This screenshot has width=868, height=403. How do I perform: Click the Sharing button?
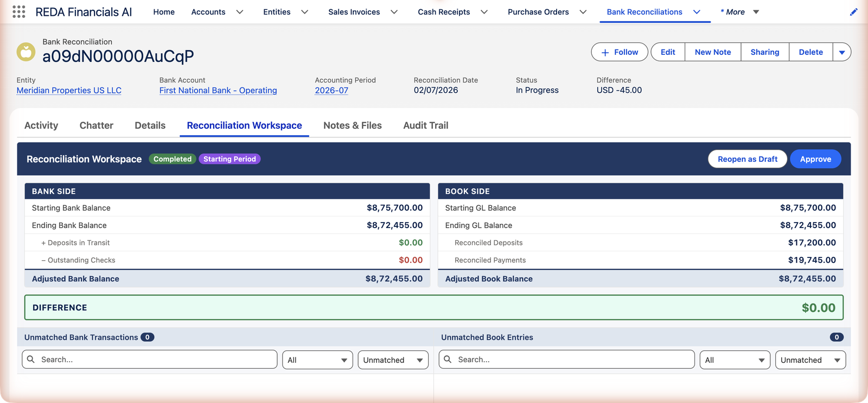(x=765, y=52)
